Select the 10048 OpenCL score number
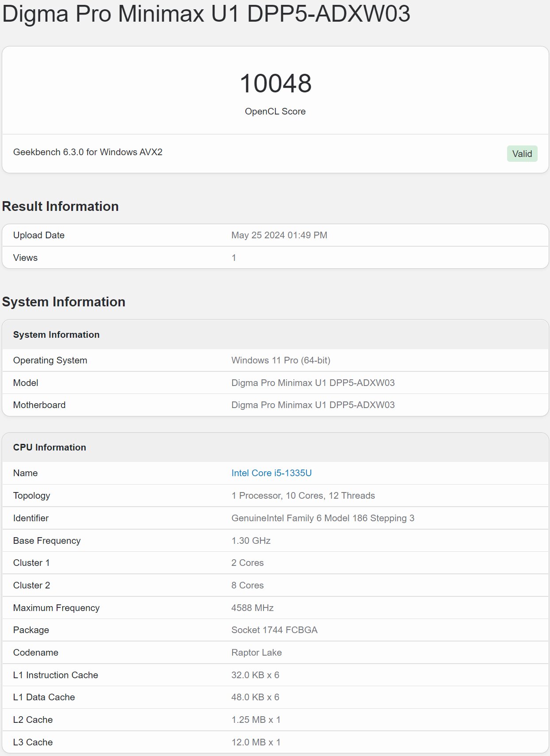Image resolution: width=550 pixels, height=756 pixels. pyautogui.click(x=275, y=83)
